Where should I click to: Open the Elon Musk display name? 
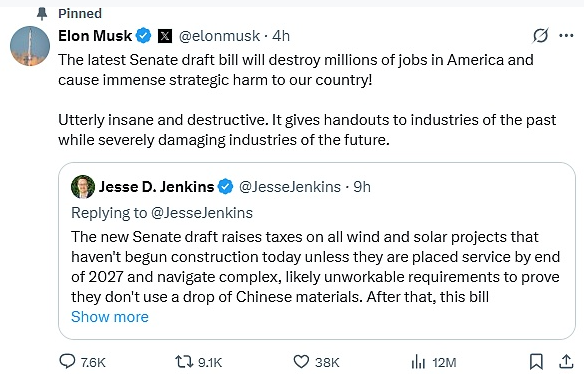(95, 36)
